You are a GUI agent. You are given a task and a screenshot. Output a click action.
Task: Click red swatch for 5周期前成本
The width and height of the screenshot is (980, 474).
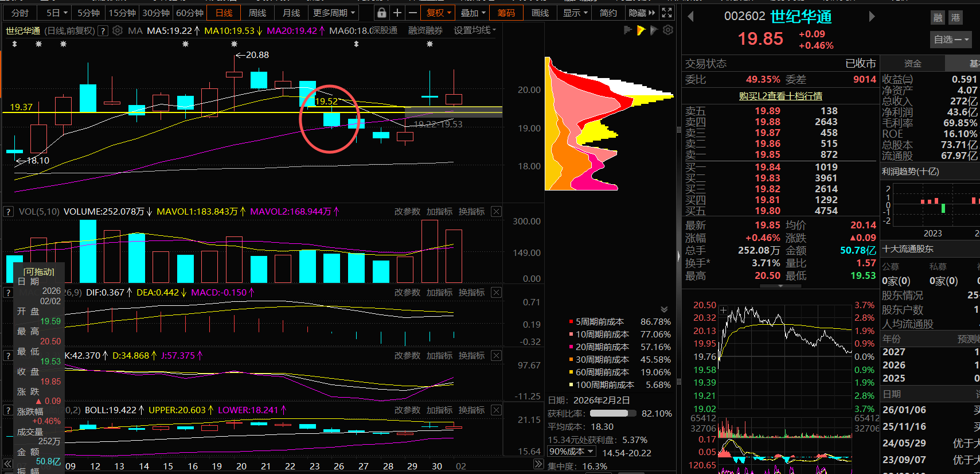pos(571,322)
